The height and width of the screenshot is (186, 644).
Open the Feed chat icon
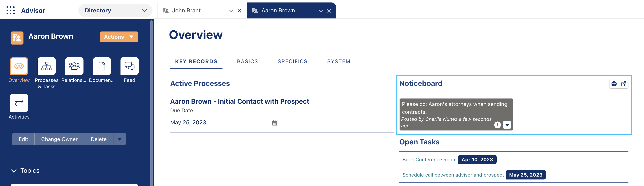point(130,66)
